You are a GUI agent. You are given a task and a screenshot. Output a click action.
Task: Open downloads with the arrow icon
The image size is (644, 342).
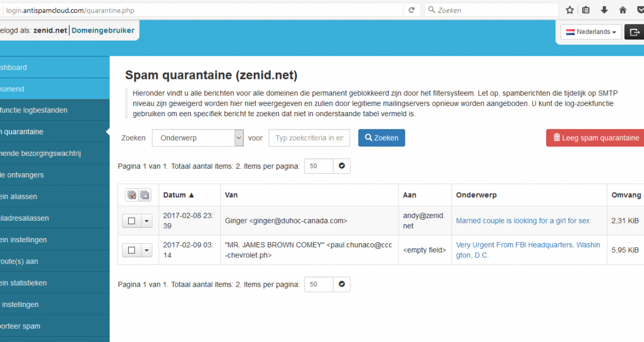[x=604, y=10]
